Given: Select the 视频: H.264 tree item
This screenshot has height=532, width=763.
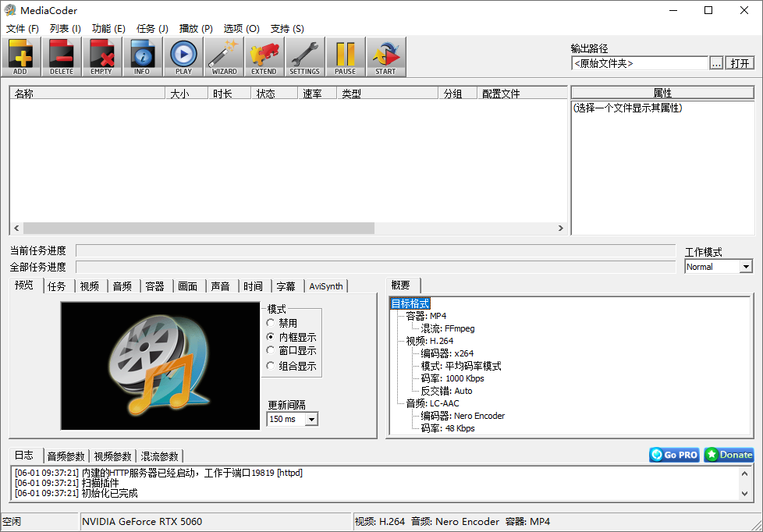Looking at the screenshot, I should (x=429, y=341).
